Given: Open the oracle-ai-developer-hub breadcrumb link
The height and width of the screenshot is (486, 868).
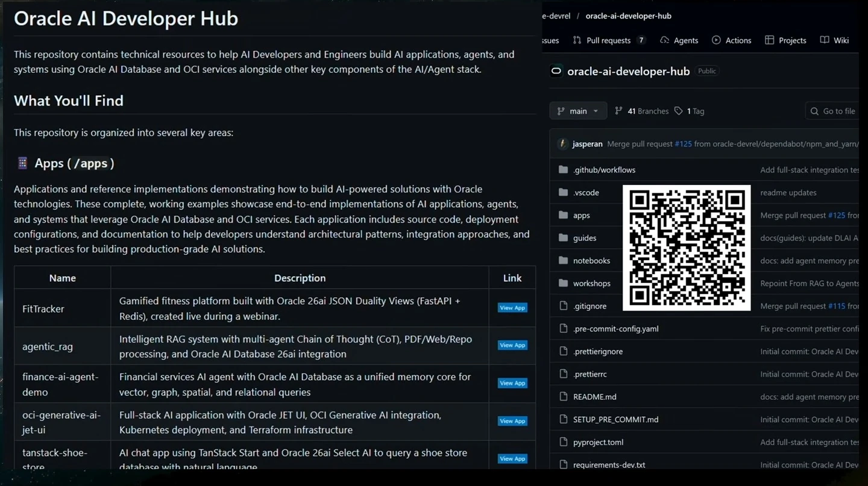Looking at the screenshot, I should point(628,16).
